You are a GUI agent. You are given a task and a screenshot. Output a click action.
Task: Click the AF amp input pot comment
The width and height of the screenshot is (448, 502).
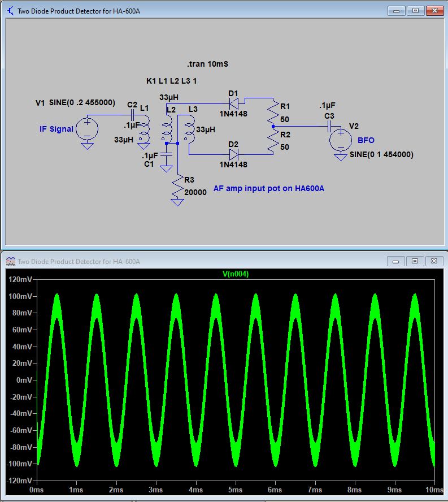pyautogui.click(x=269, y=189)
